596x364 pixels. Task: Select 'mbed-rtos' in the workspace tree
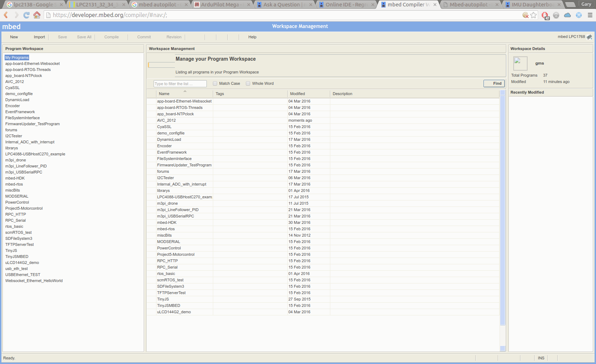[14, 184]
